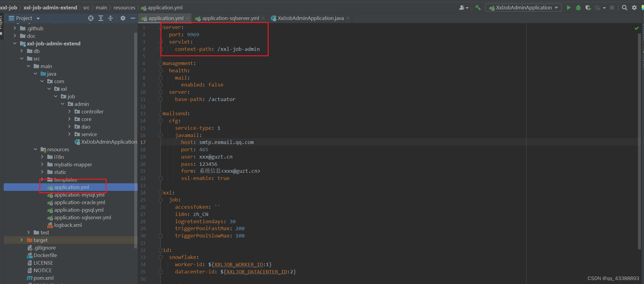Build the project with the hammer icon
644x284 pixels.
pos(478,8)
